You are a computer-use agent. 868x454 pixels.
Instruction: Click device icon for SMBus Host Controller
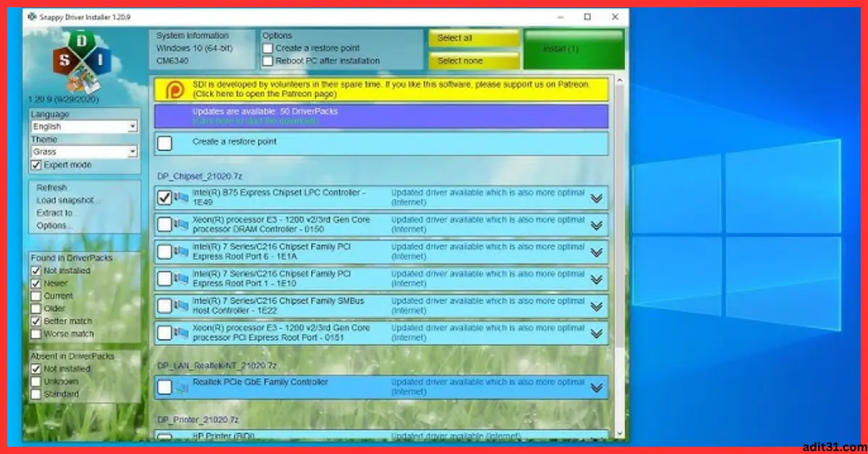[182, 306]
